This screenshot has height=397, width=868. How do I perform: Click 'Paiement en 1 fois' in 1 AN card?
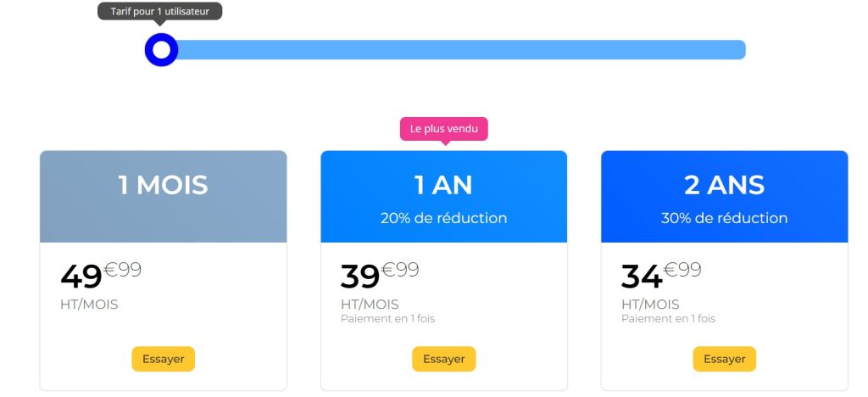pyautogui.click(x=387, y=319)
